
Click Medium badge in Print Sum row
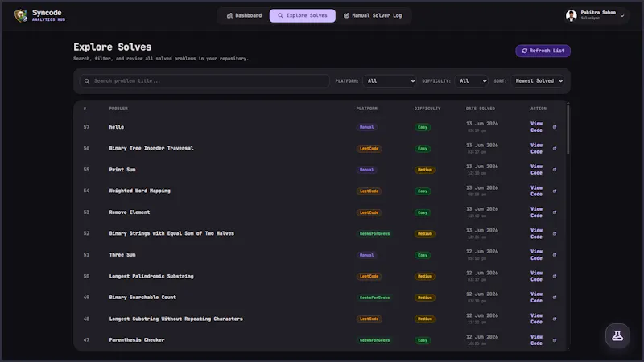coord(425,170)
